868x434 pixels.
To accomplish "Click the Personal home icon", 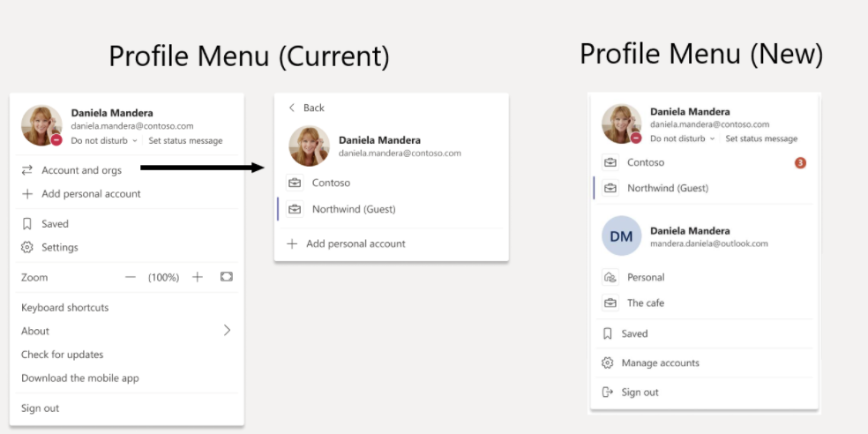I will click(610, 277).
